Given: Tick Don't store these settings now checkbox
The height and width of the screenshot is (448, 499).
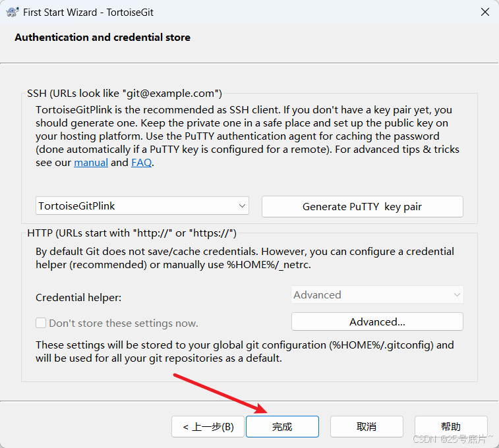Looking at the screenshot, I should 41,323.
